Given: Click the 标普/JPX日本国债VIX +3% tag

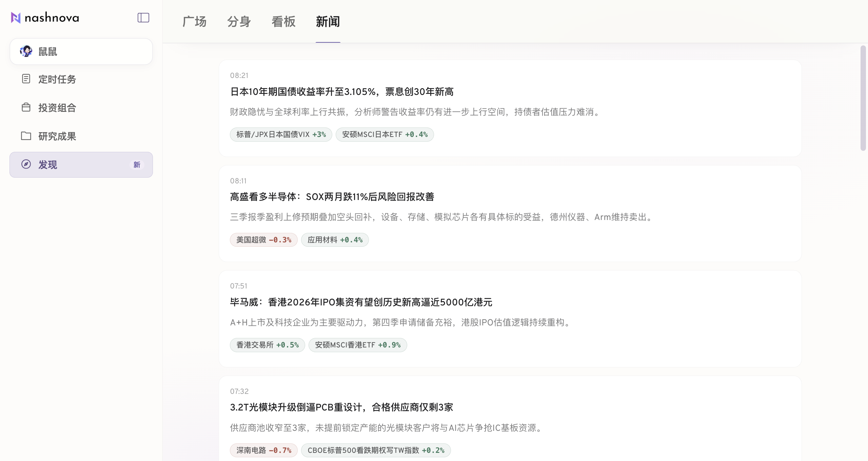Looking at the screenshot, I should pos(281,135).
